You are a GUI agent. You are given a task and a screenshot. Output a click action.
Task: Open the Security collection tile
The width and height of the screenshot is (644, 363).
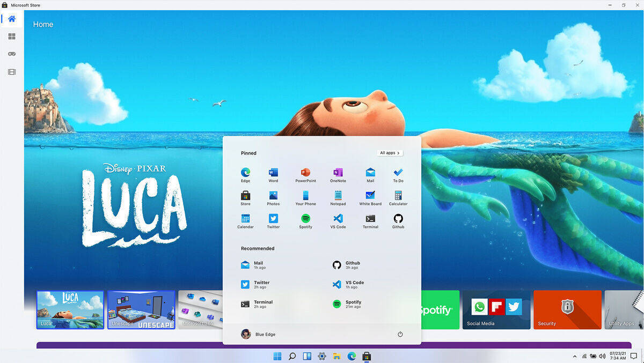pos(567,310)
